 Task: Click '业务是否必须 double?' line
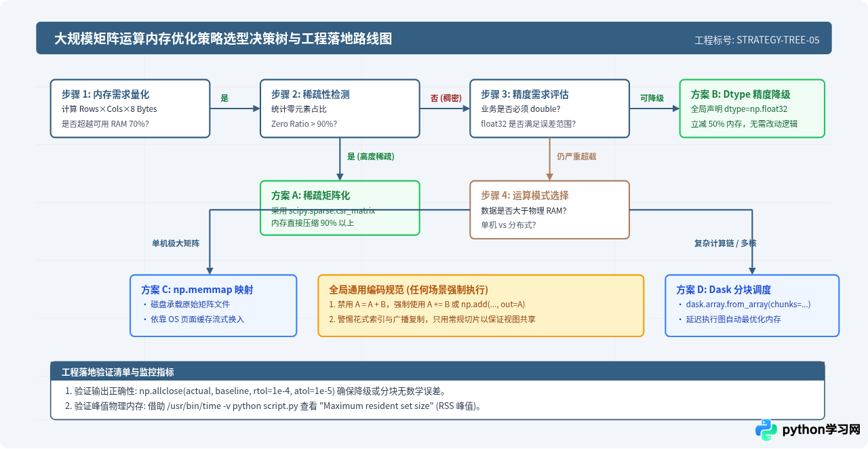[x=521, y=109]
